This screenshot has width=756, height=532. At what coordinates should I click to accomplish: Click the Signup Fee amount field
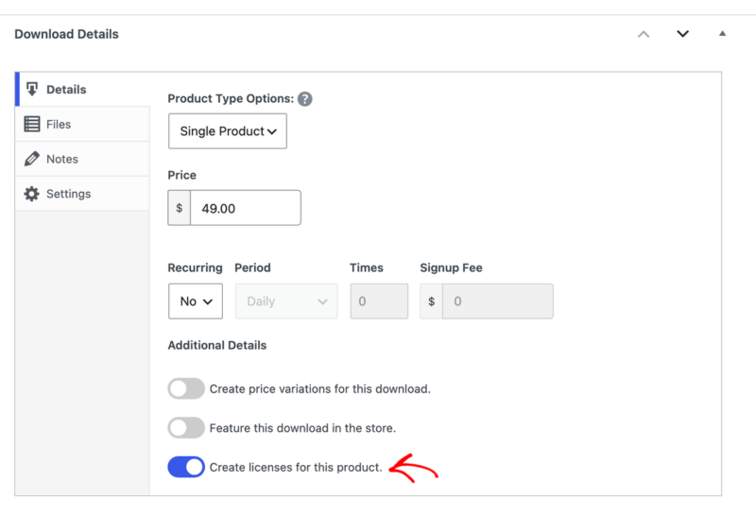click(498, 301)
